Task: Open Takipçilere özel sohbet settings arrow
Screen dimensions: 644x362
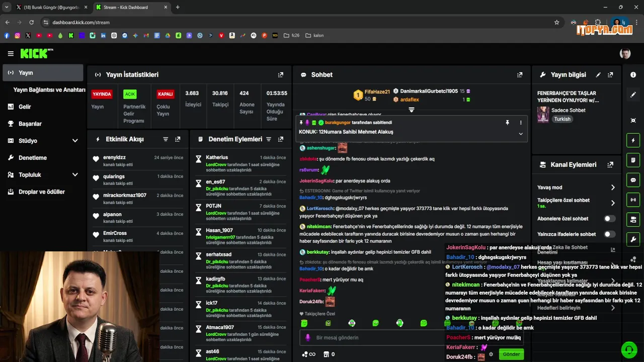Action: (613, 203)
